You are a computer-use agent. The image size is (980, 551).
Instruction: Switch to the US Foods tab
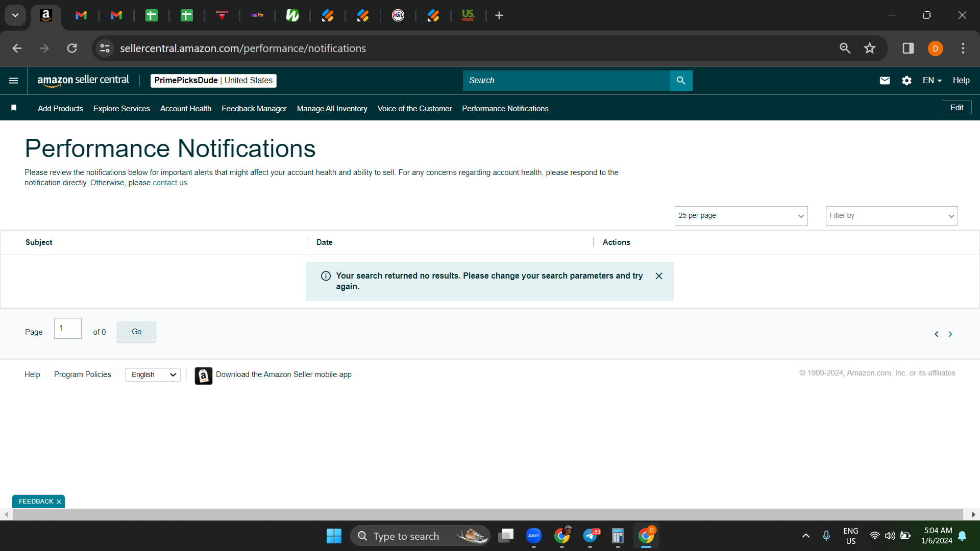pyautogui.click(x=468, y=15)
